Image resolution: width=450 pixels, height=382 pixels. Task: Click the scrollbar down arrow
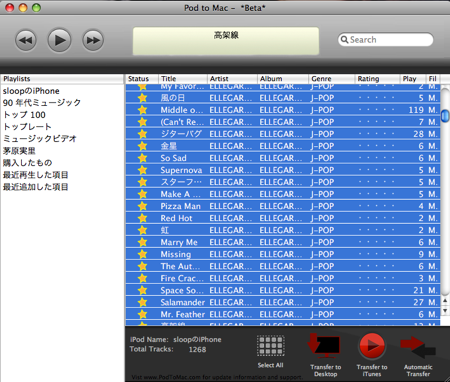445,311
